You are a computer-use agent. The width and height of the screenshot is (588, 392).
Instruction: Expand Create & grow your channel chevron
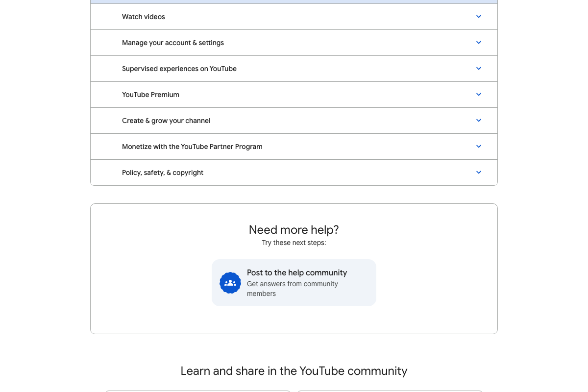point(479,121)
